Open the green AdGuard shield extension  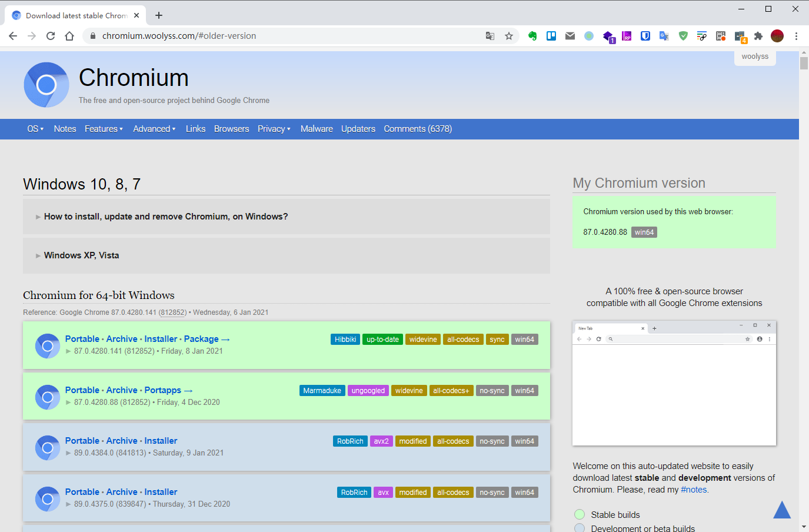(683, 36)
